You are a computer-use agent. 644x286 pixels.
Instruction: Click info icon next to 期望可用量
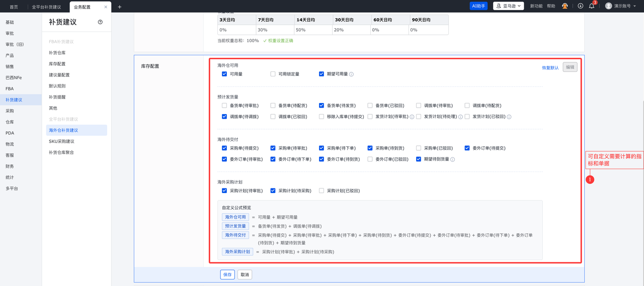pyautogui.click(x=351, y=74)
